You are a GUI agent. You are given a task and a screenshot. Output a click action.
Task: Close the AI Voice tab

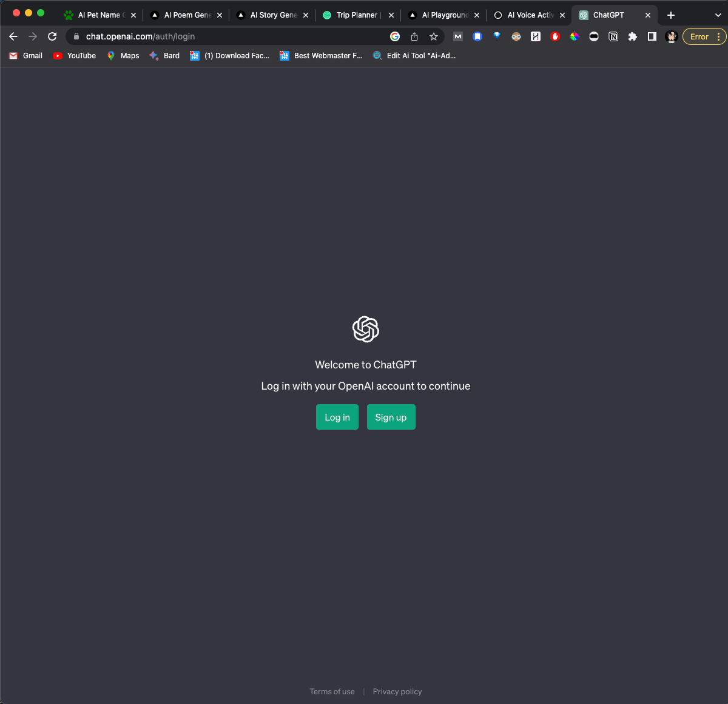pyautogui.click(x=562, y=15)
